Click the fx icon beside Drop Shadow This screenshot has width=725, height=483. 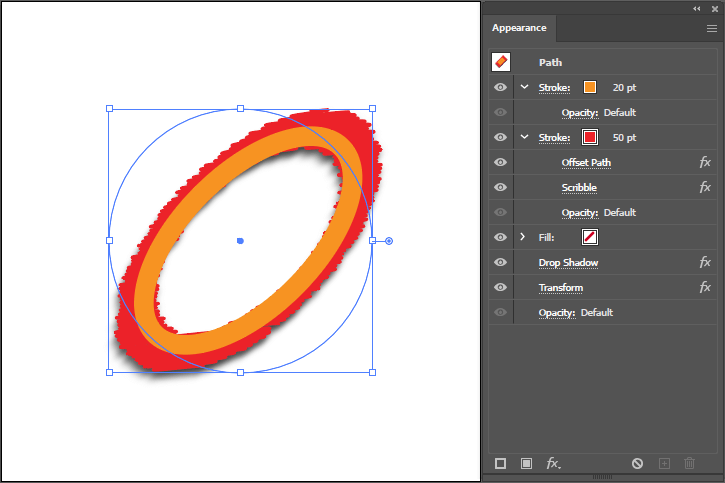point(705,262)
